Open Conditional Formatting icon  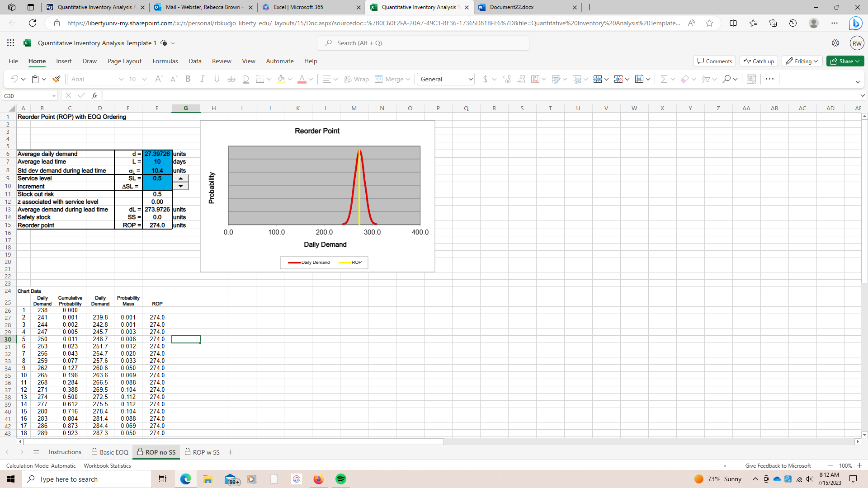click(x=535, y=79)
